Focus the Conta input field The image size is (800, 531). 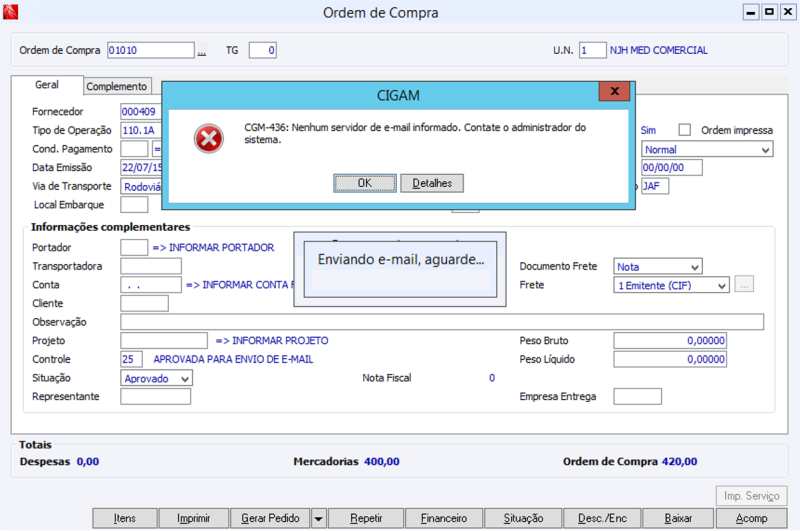(x=151, y=285)
